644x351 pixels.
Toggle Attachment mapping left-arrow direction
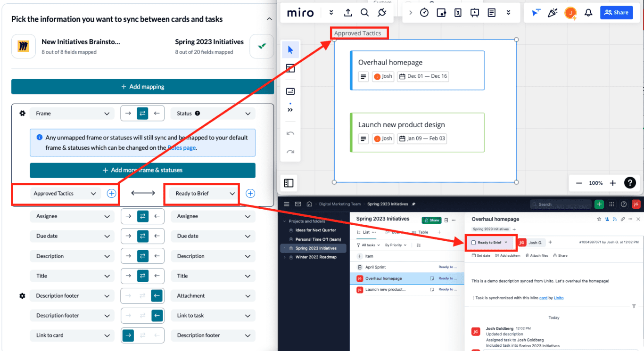point(157,295)
